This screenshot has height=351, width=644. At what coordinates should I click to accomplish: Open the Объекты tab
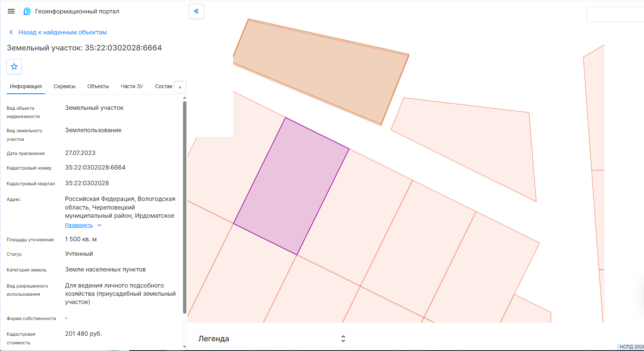[98, 86]
